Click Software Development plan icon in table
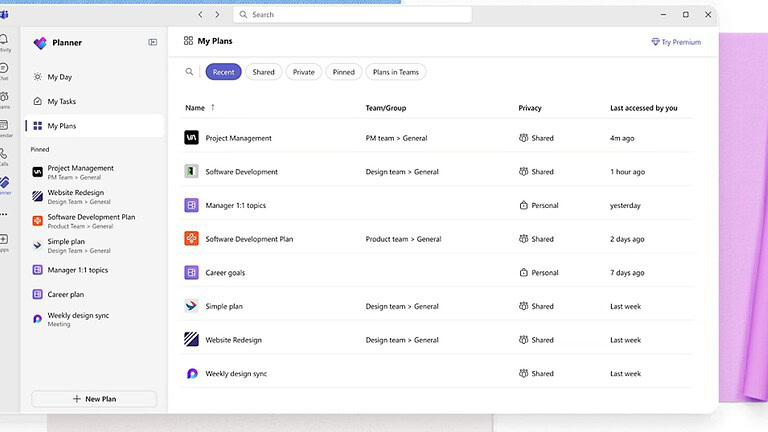The image size is (768, 432). pos(192,171)
